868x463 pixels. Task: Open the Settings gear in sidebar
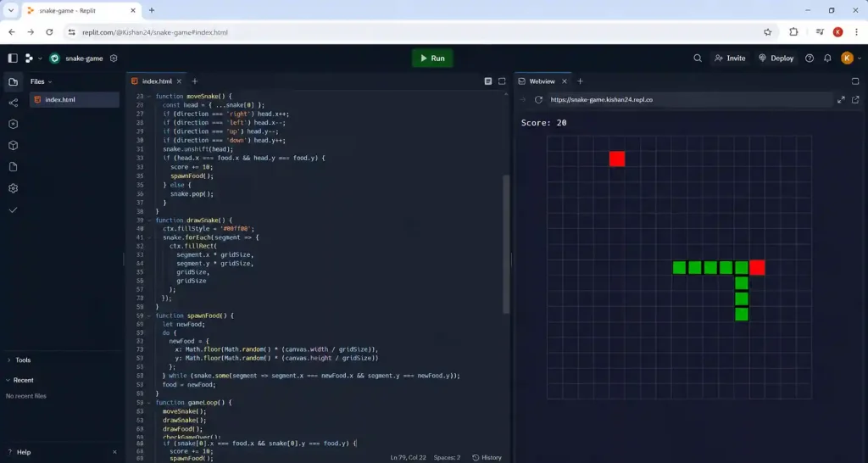tap(14, 188)
